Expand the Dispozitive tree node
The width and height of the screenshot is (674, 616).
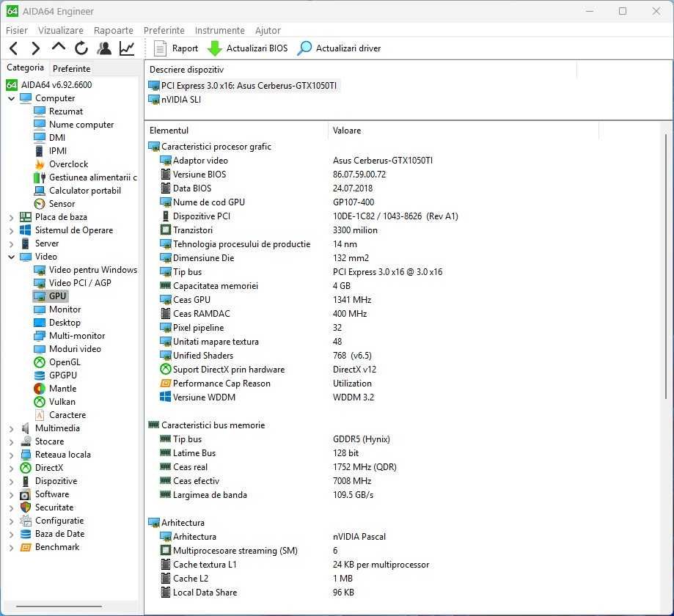(12, 482)
